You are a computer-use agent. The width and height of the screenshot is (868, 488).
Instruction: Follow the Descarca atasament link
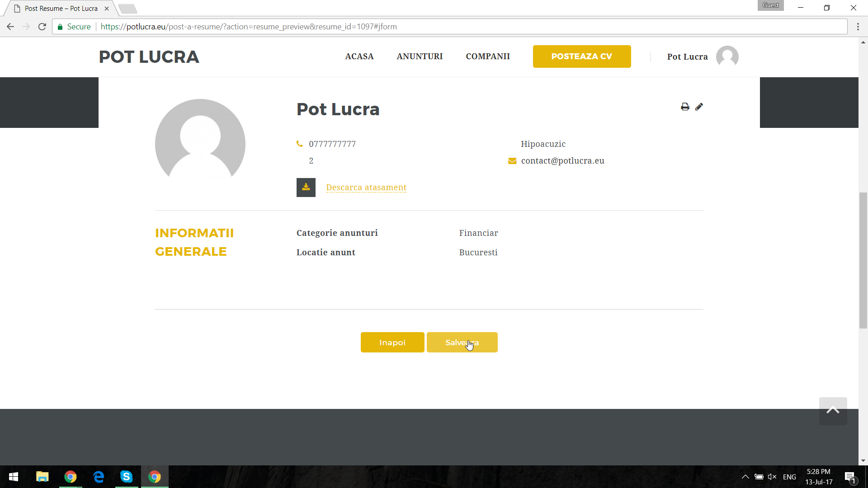click(x=366, y=188)
